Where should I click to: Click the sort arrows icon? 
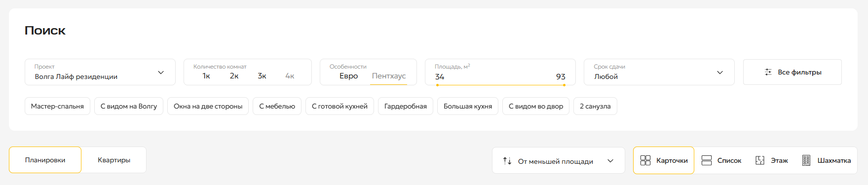pyautogui.click(x=507, y=161)
